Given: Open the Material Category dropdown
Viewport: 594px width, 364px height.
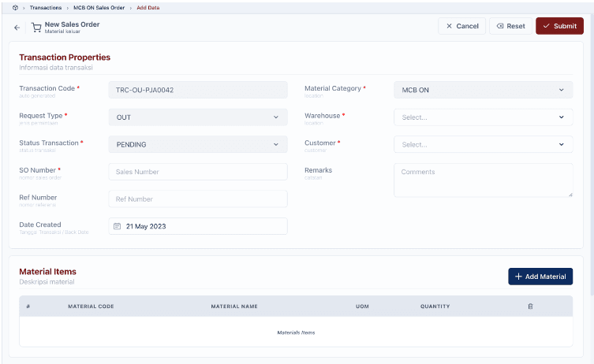Looking at the screenshot, I should pos(483,90).
